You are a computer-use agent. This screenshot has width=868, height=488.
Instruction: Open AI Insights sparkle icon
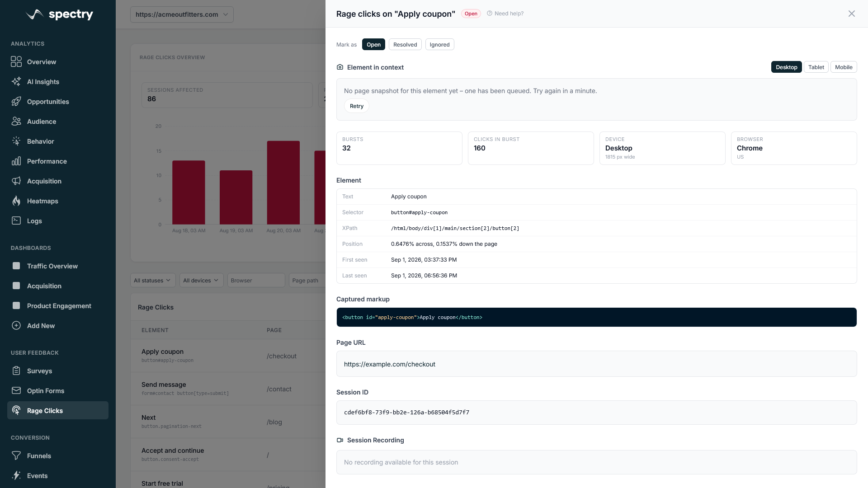(16, 82)
